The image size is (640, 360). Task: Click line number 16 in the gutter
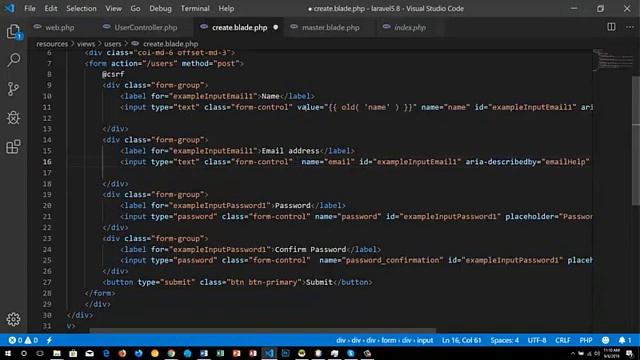[47, 162]
